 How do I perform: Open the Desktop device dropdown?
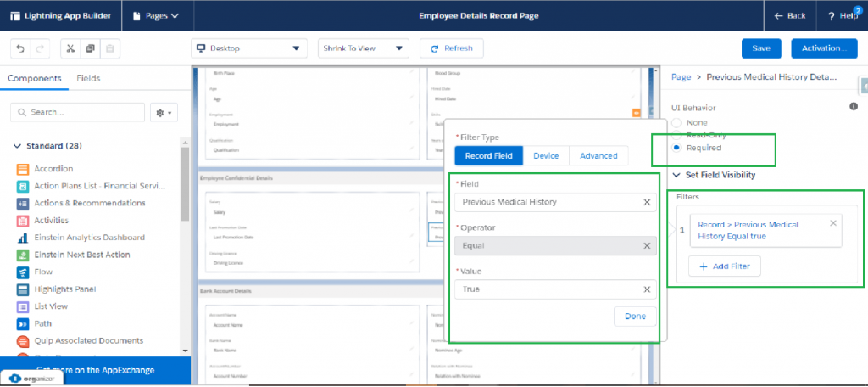click(x=249, y=48)
